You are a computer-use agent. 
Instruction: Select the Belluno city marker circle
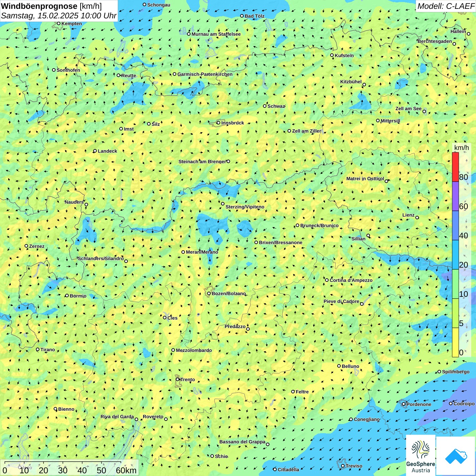pyautogui.click(x=339, y=366)
